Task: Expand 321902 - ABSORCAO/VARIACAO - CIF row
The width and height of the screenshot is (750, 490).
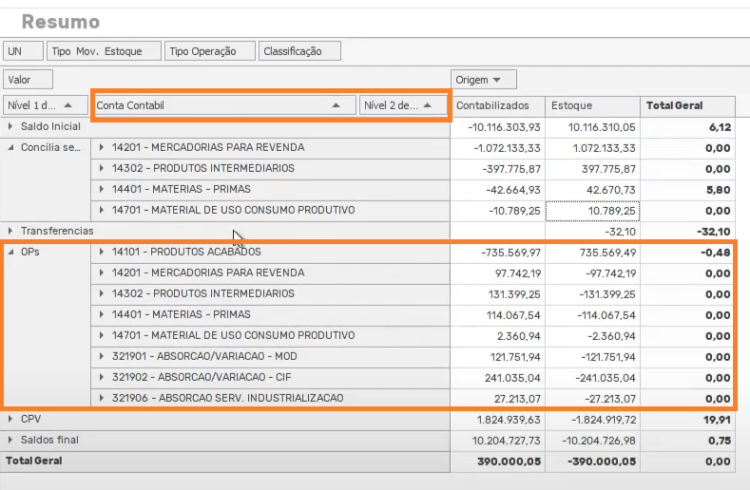Action: pos(101,378)
